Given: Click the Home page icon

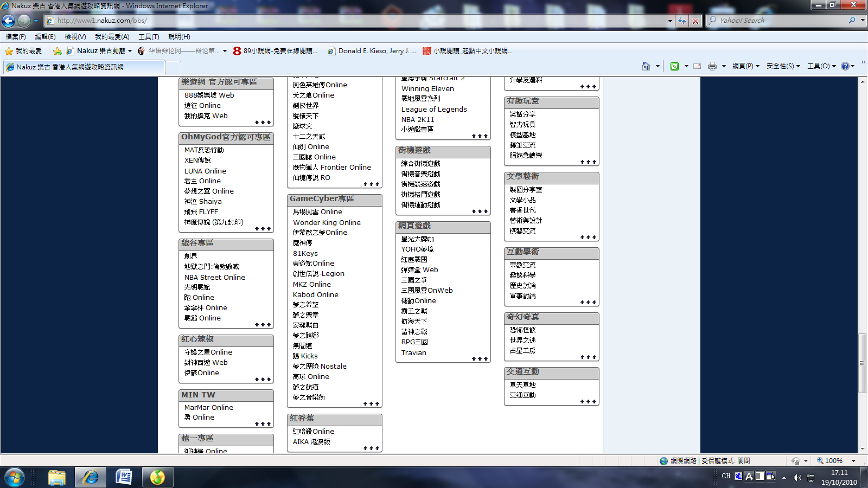Looking at the screenshot, I should [x=646, y=66].
